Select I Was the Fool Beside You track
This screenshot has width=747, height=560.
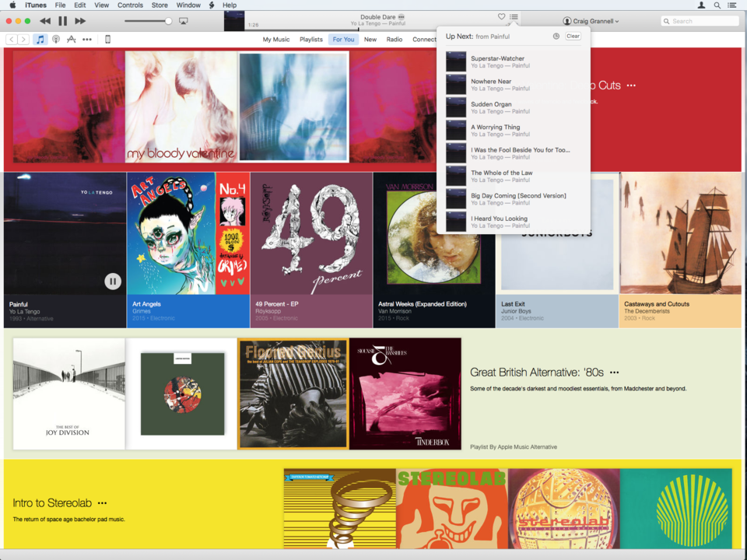[514, 153]
